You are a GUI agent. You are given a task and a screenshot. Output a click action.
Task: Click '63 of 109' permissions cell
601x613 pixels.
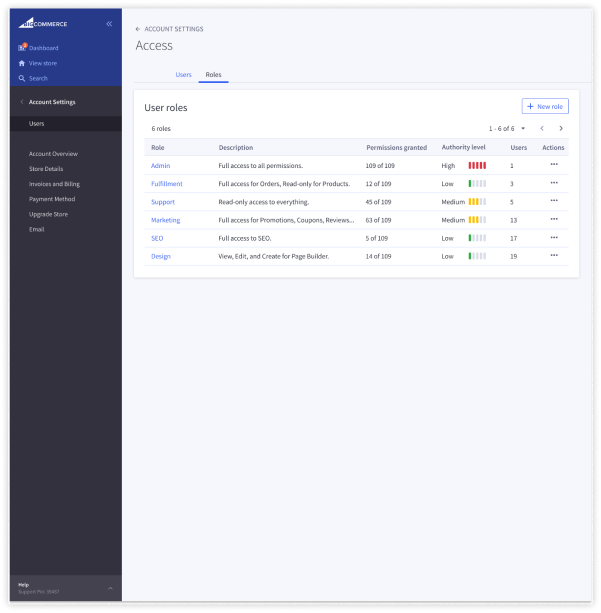click(x=378, y=220)
